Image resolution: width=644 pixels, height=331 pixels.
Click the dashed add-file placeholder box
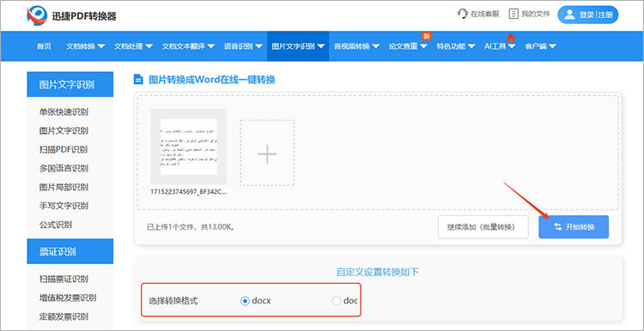point(267,153)
